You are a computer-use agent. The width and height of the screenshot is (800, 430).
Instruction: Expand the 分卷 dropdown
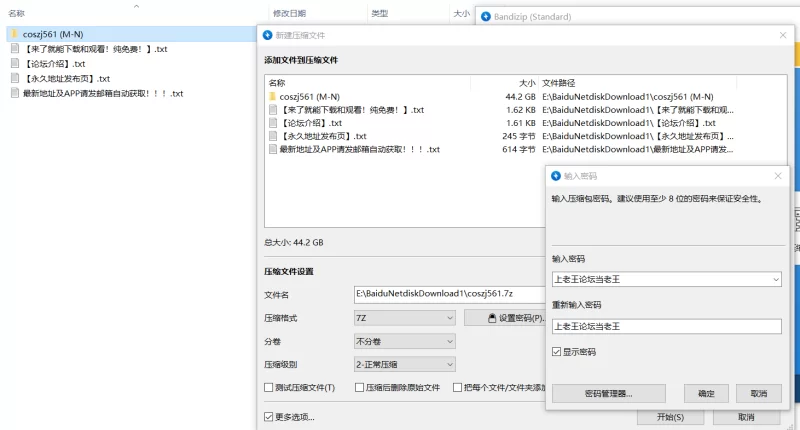point(404,341)
